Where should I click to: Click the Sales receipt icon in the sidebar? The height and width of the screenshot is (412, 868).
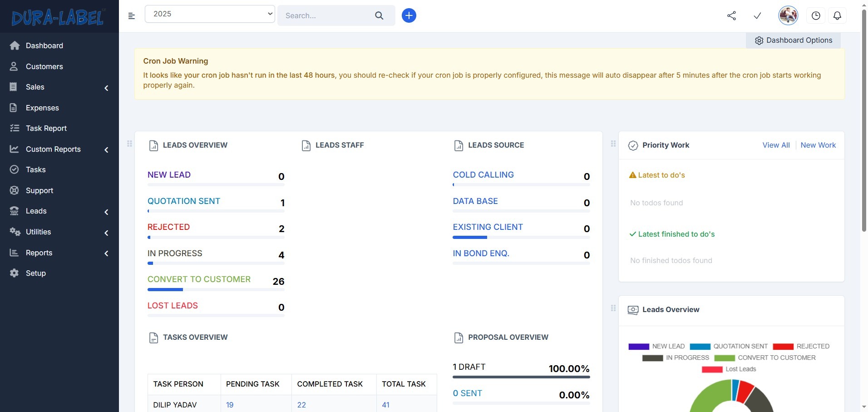tap(14, 87)
